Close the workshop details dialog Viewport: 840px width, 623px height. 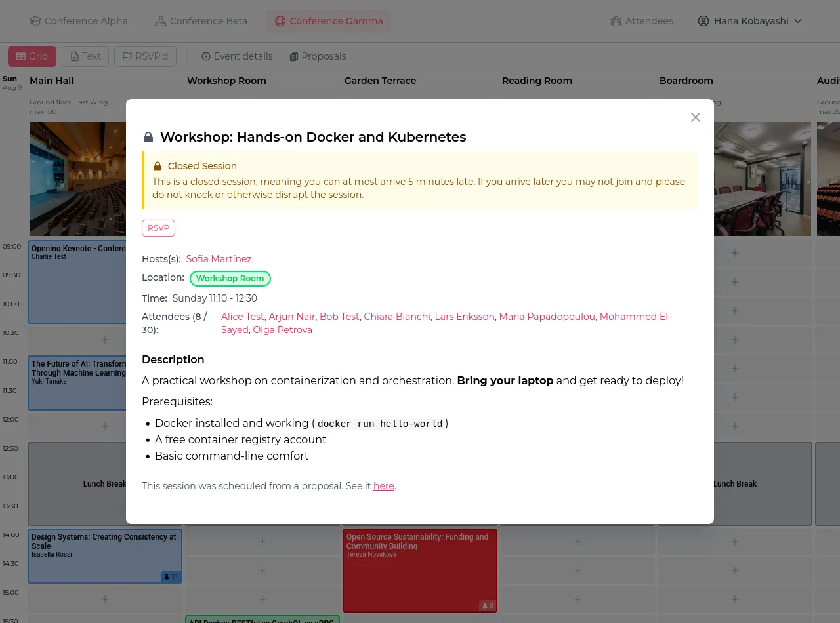click(x=696, y=117)
